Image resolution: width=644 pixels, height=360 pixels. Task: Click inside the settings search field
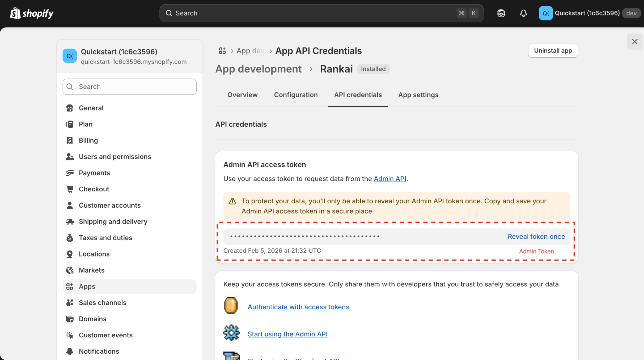tap(129, 87)
